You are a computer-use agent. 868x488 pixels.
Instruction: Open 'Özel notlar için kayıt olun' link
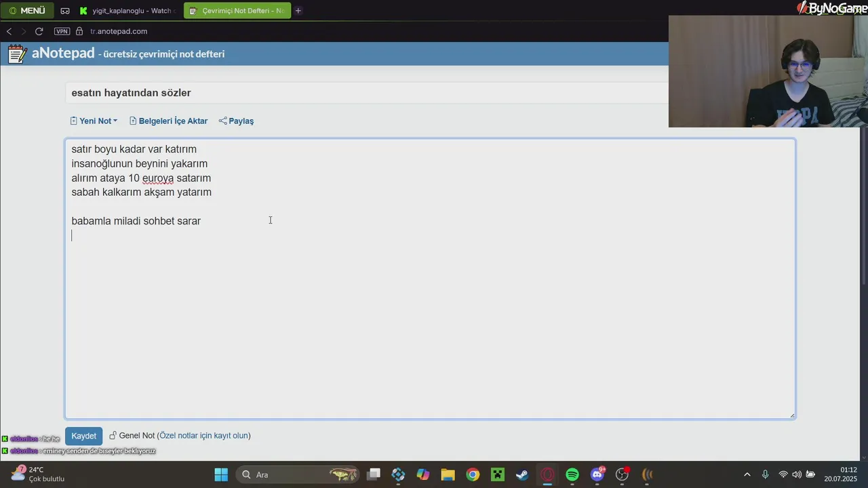(203, 436)
